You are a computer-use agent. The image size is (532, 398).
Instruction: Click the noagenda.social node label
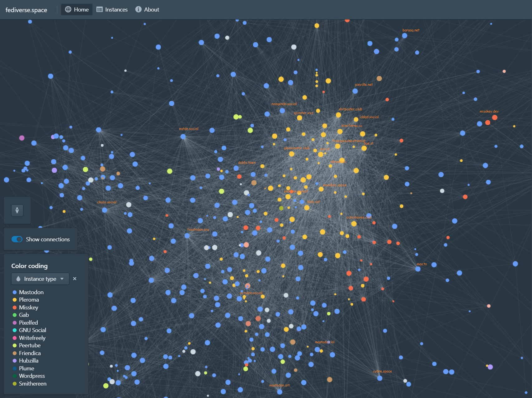pyautogui.click(x=284, y=104)
